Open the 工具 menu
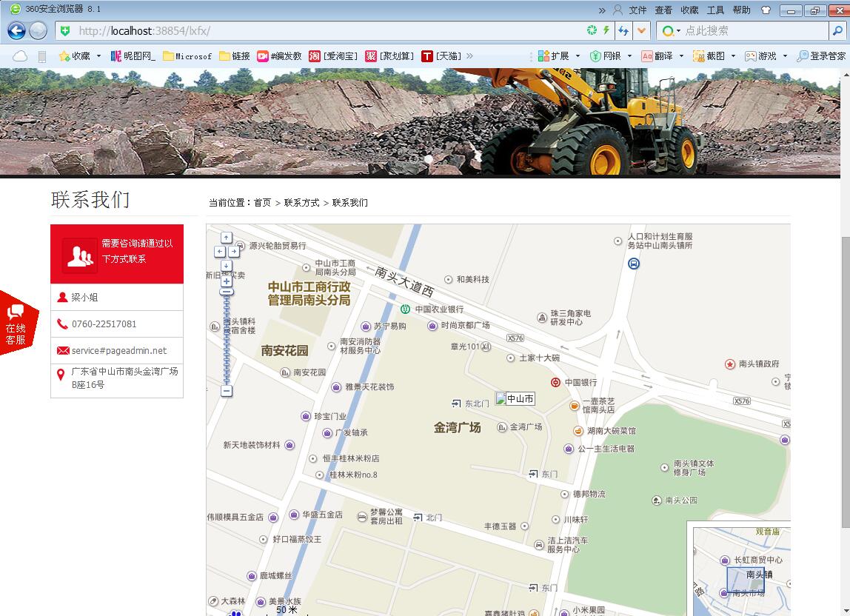 (x=715, y=10)
